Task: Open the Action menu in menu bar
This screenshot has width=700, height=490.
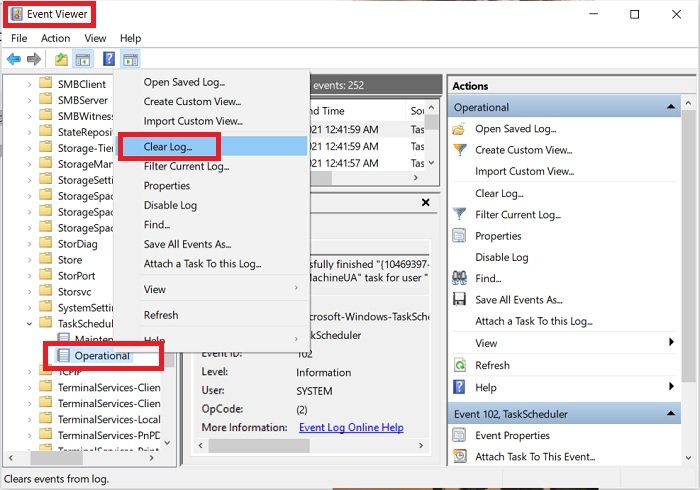Action: [55, 38]
